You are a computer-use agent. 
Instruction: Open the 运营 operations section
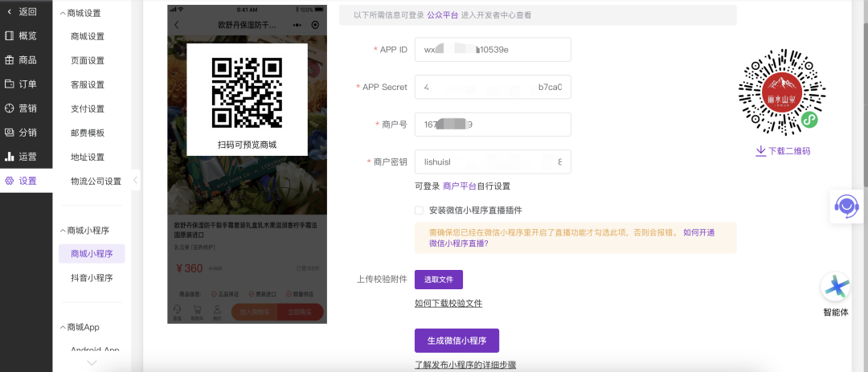[x=26, y=156]
